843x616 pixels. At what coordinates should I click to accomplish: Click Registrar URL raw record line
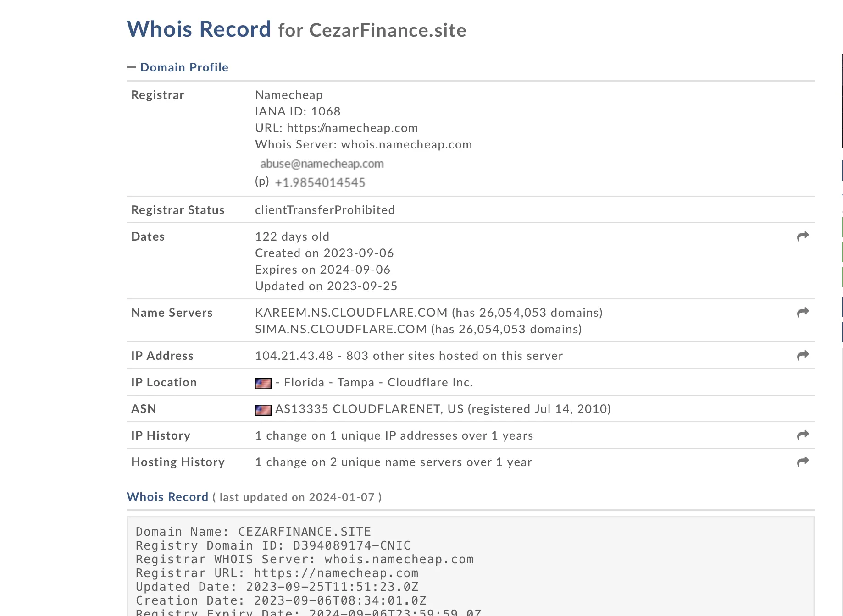[x=277, y=573]
